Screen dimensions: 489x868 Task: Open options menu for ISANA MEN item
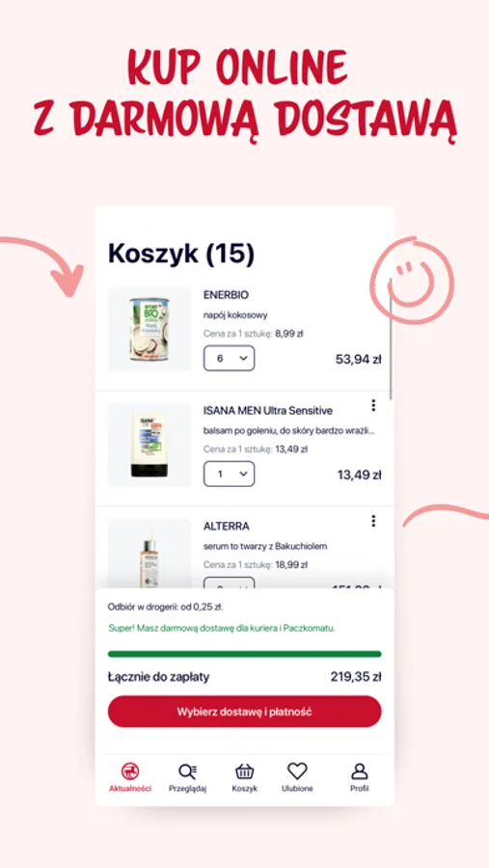373,405
